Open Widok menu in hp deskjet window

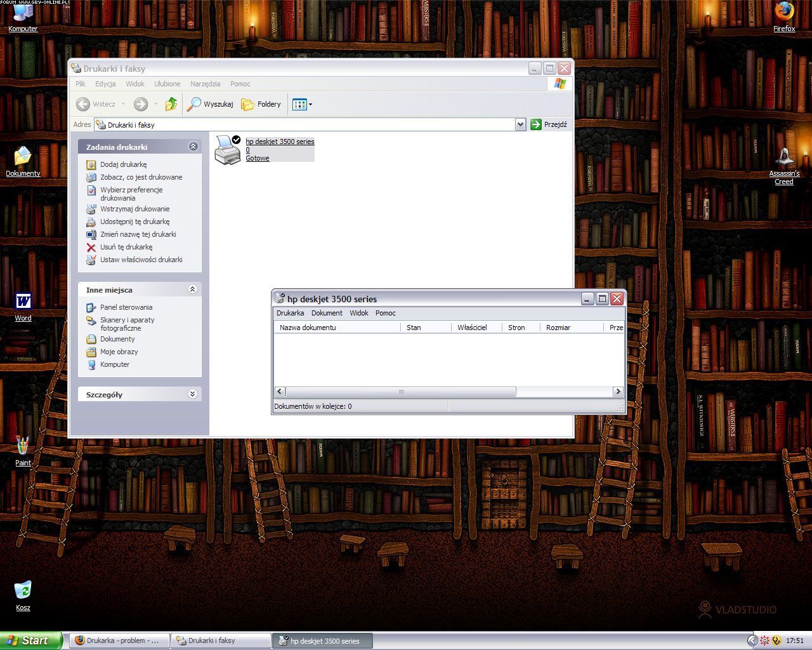(359, 313)
